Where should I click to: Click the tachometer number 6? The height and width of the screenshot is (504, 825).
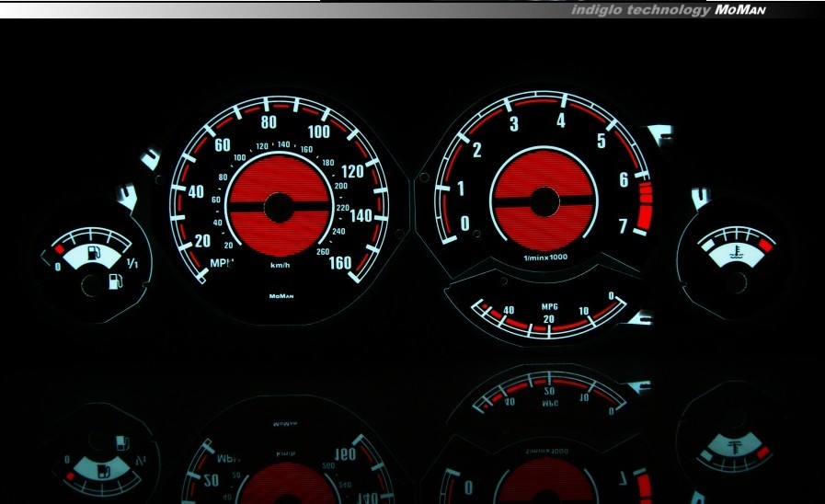click(624, 180)
